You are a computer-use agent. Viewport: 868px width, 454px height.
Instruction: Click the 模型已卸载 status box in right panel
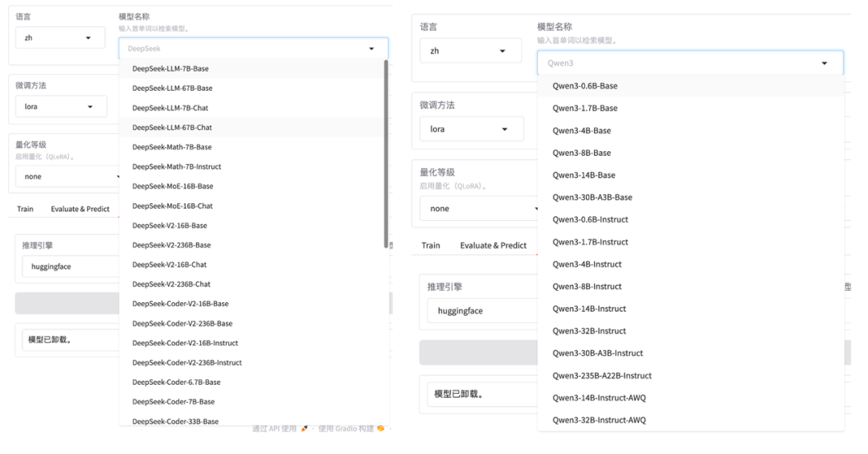click(x=482, y=394)
